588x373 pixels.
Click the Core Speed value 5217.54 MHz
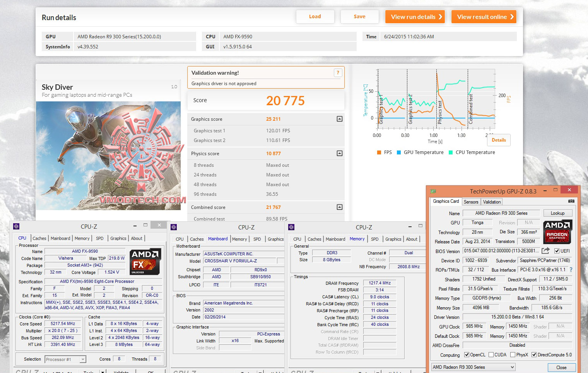63,323
